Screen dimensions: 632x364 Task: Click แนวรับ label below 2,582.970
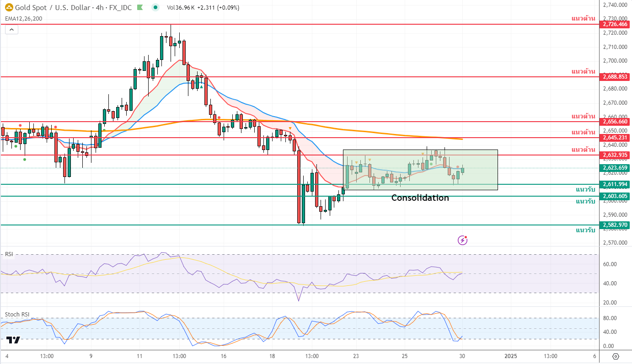(x=585, y=230)
